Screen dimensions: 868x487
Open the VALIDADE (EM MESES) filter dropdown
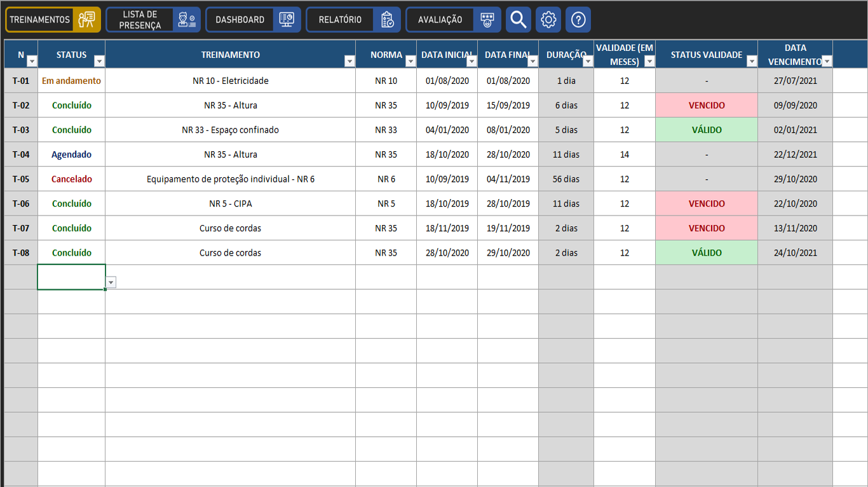click(x=649, y=61)
